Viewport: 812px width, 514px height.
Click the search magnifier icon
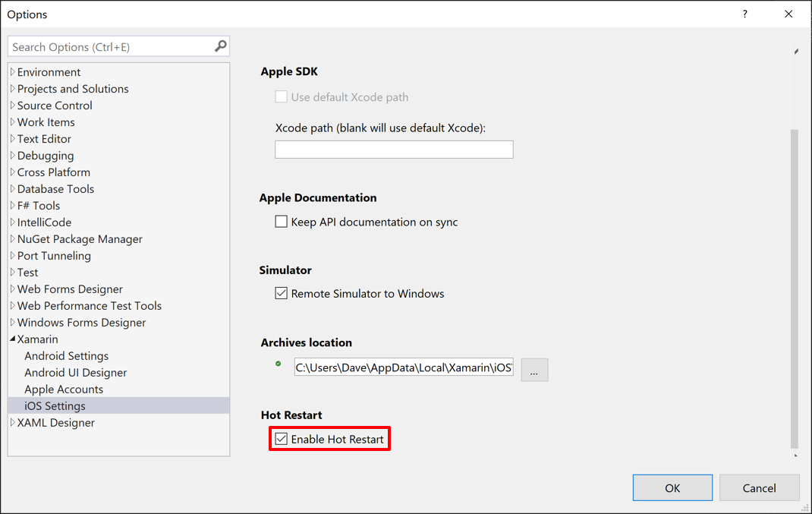point(220,46)
